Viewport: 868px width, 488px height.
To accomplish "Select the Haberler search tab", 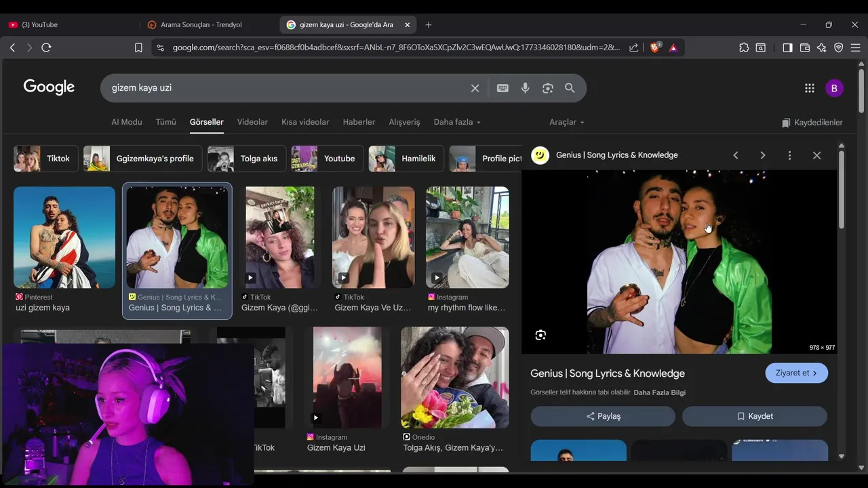I will point(359,122).
